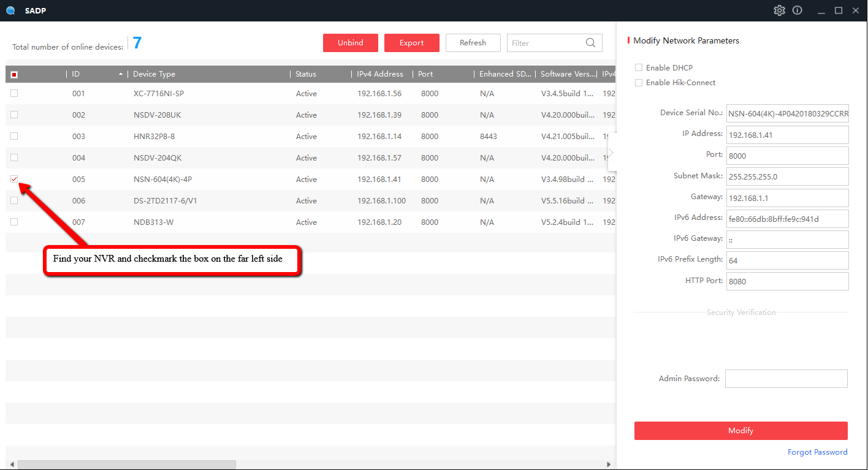Click the scrollbar right arrow
This screenshot has height=470, width=868.
tap(609, 465)
